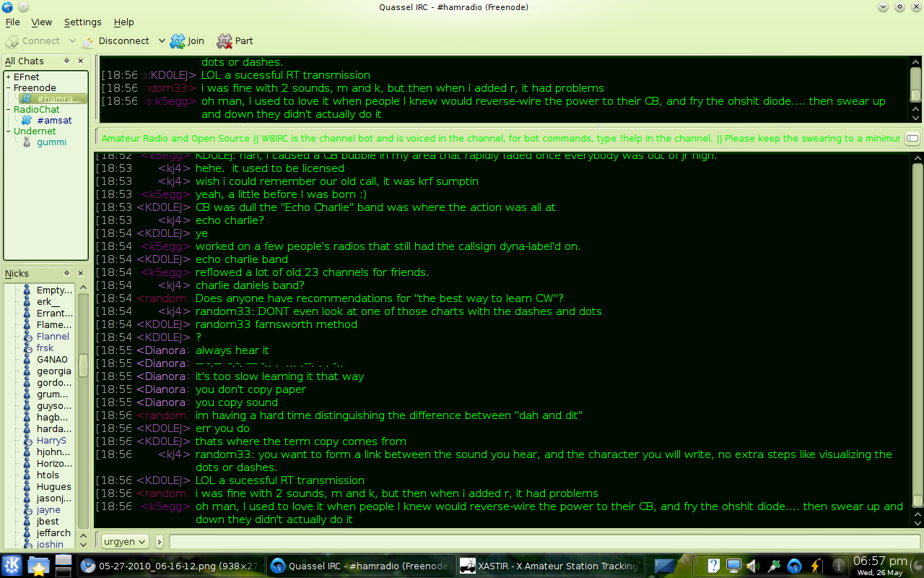Click the help question-mark tray icon
Image resolution: width=924 pixels, height=578 pixels.
click(713, 566)
